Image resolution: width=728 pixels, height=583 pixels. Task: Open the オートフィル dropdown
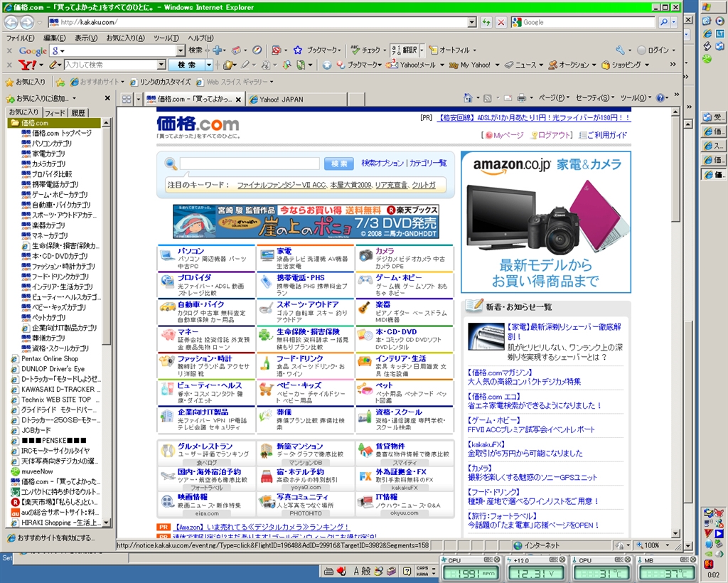tap(474, 50)
